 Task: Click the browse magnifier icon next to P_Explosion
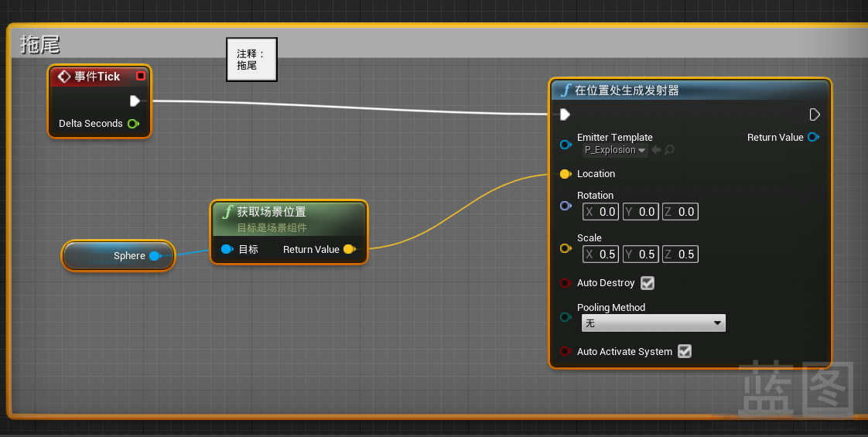pos(669,150)
